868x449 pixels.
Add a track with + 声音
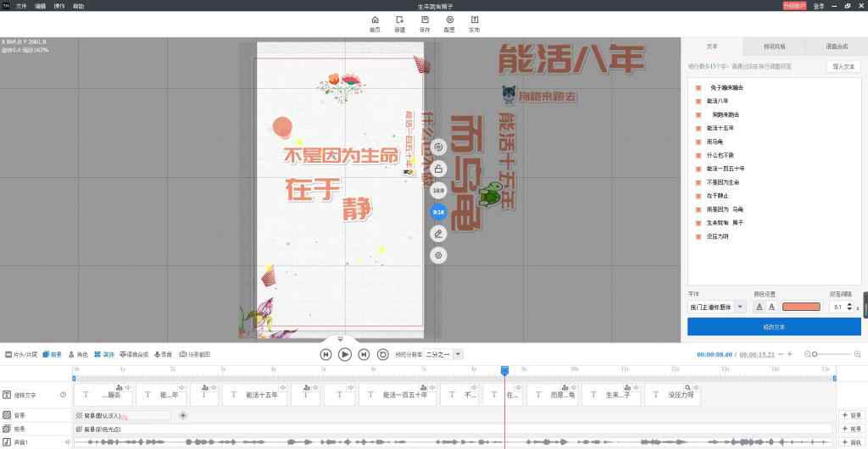[x=853, y=443]
